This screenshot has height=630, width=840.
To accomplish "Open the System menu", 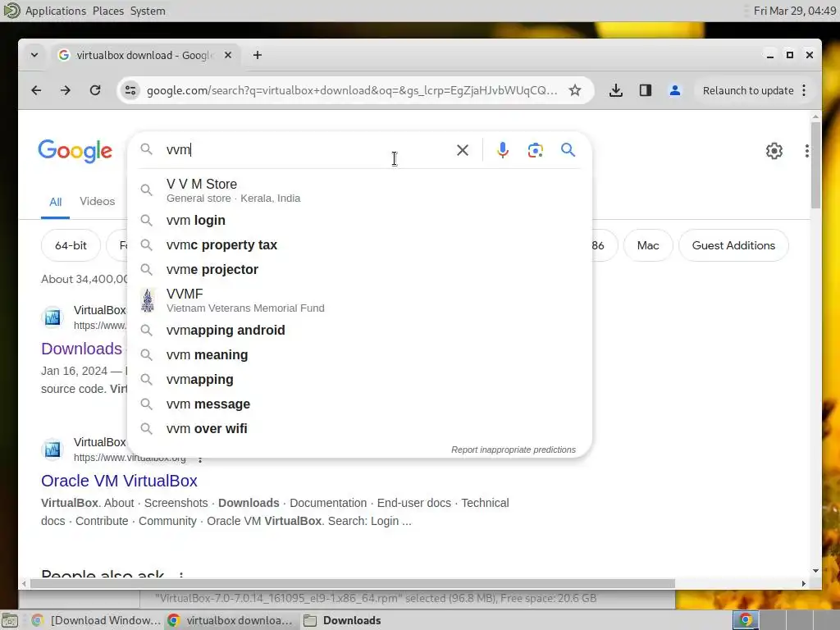I will pyautogui.click(x=148, y=11).
